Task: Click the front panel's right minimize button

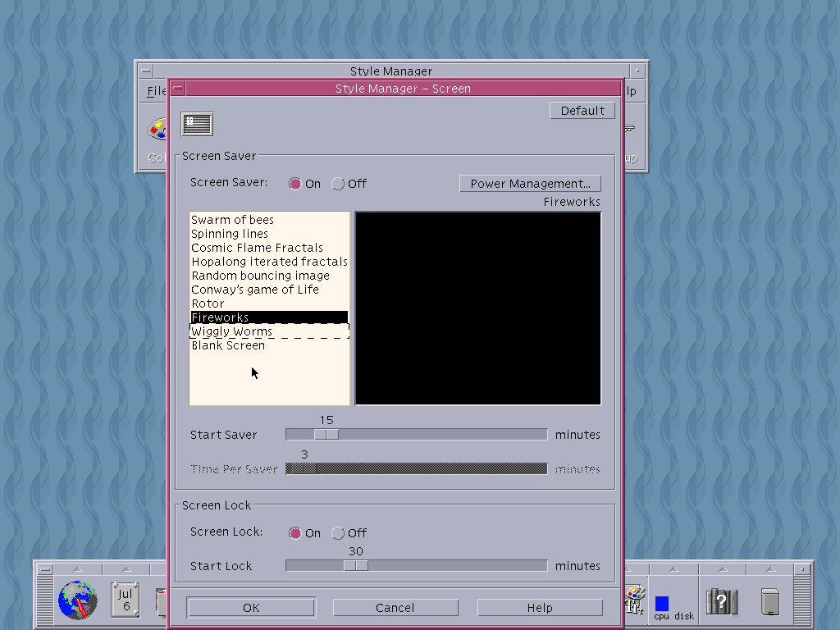Action: [x=802, y=569]
